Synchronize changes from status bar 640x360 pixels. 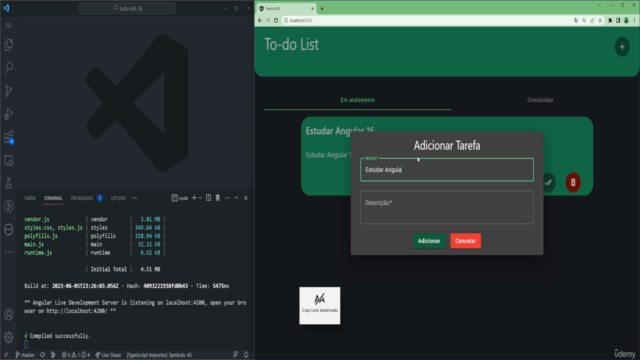click(x=42, y=355)
